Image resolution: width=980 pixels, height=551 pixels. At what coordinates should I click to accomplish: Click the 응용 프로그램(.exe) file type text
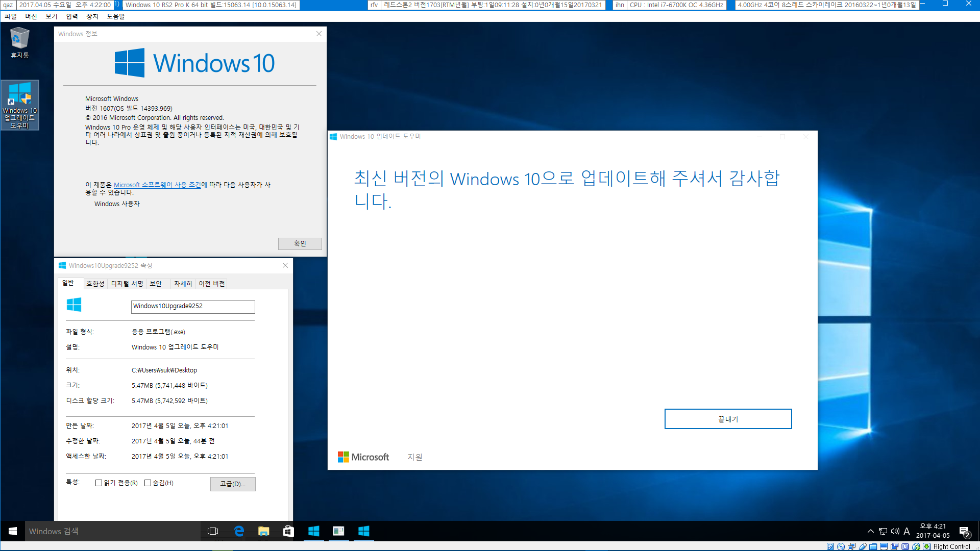coord(158,332)
